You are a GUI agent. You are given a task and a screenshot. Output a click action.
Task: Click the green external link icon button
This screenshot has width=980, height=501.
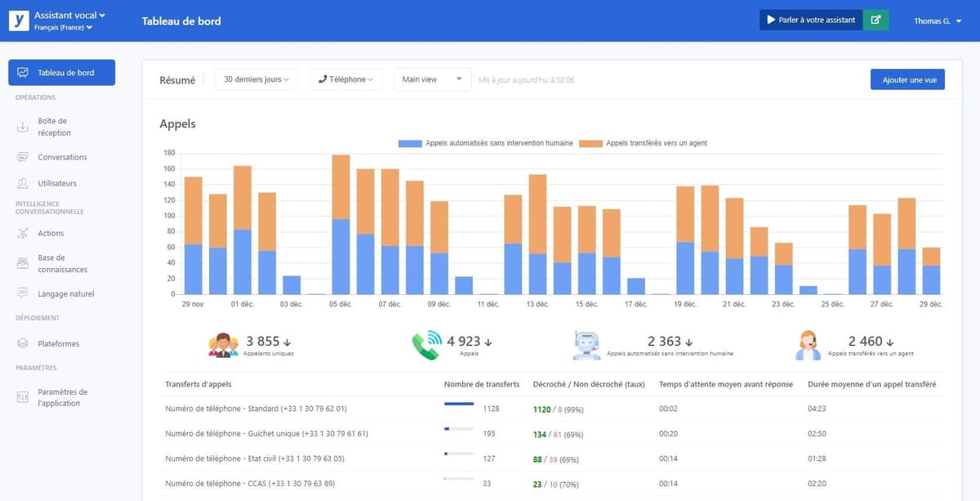pos(875,20)
